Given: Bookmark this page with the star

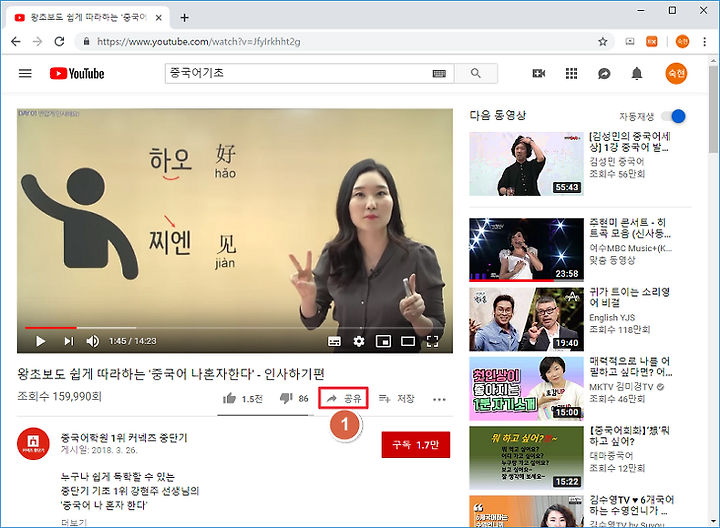Looking at the screenshot, I should point(603,42).
